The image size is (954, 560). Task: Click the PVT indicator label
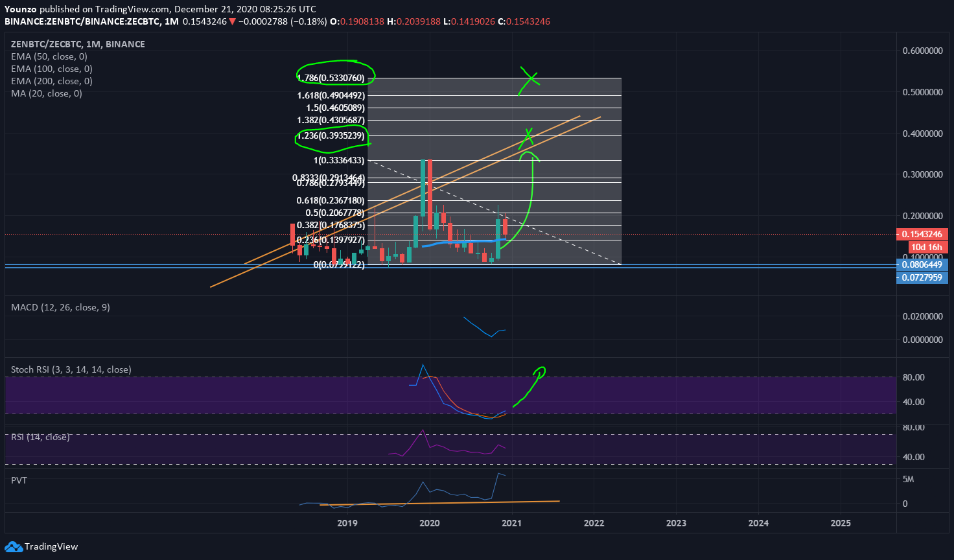[x=19, y=480]
